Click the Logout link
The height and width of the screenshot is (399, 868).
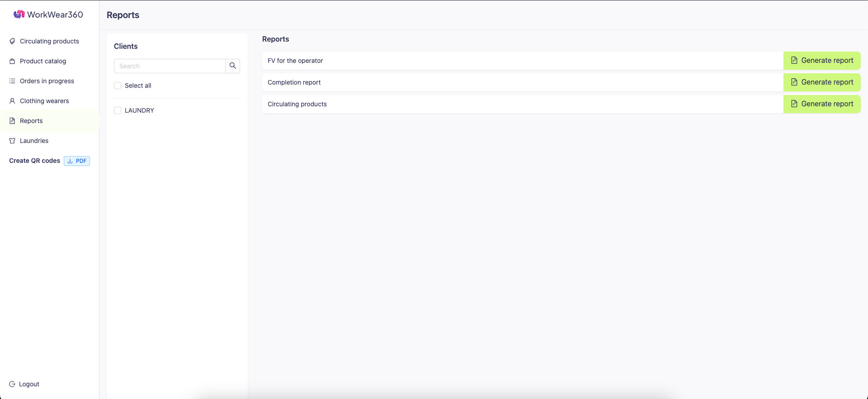(x=29, y=384)
